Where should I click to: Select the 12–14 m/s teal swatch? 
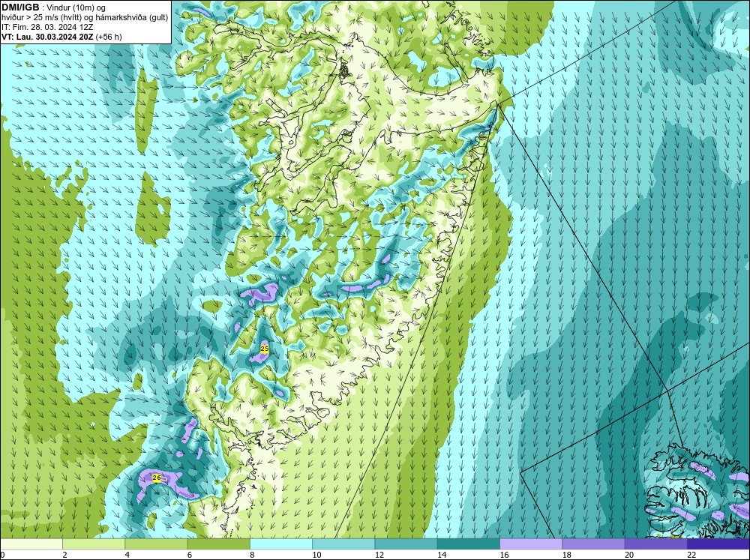(406, 544)
